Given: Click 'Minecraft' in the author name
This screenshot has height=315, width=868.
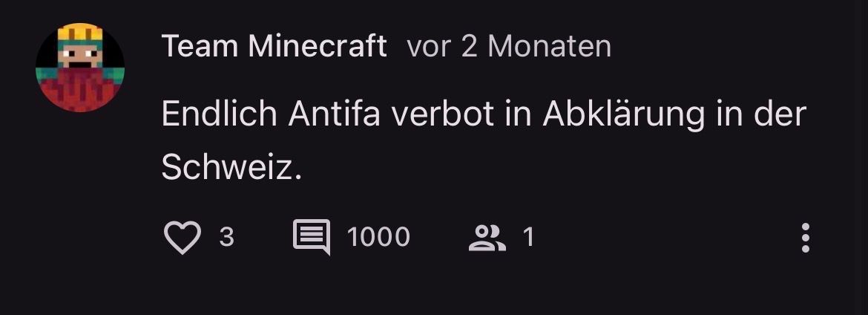Looking at the screenshot, I should point(318,46).
